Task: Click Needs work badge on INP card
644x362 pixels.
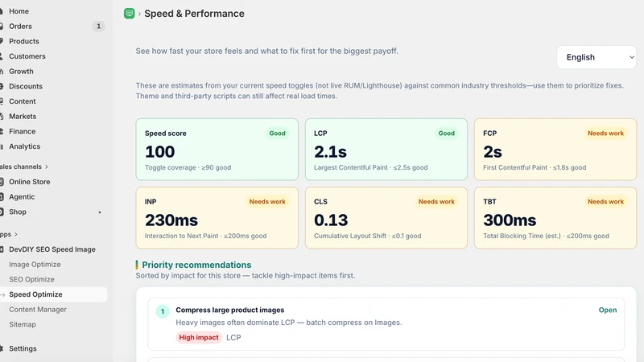Action: coord(267,202)
